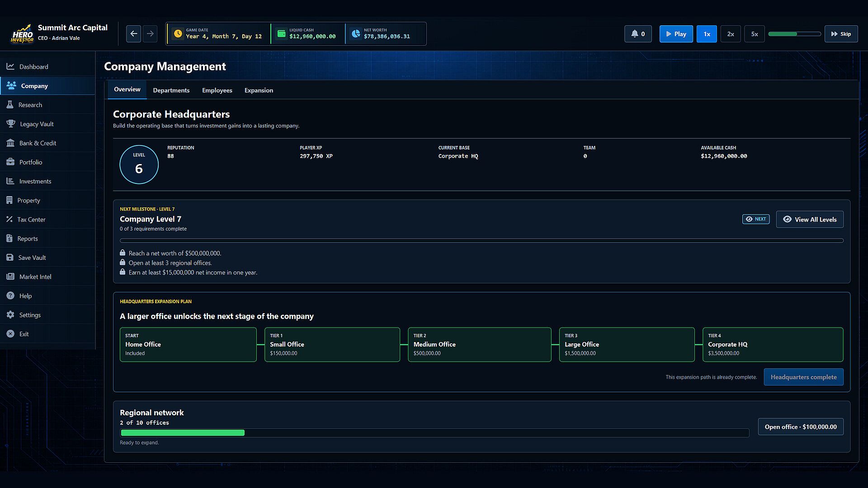Set game speed to 2x
The height and width of the screenshot is (488, 868).
731,34
